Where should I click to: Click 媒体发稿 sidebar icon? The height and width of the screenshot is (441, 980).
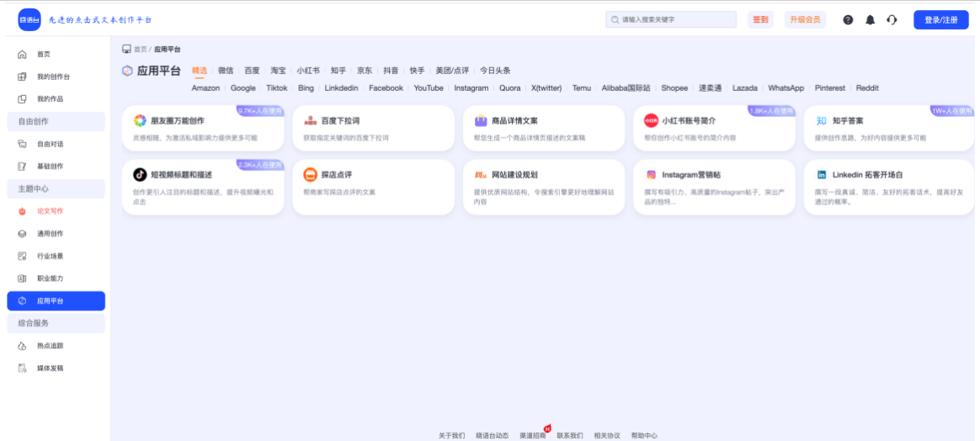[23, 368]
